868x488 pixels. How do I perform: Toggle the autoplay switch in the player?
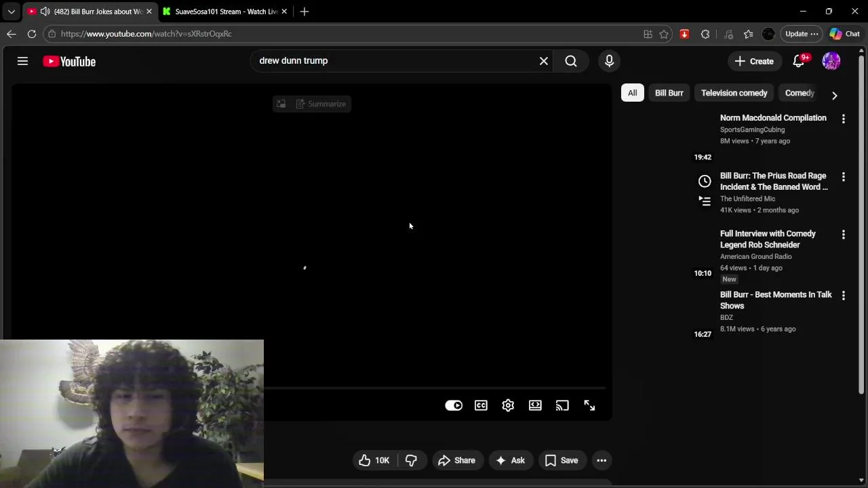click(x=454, y=405)
